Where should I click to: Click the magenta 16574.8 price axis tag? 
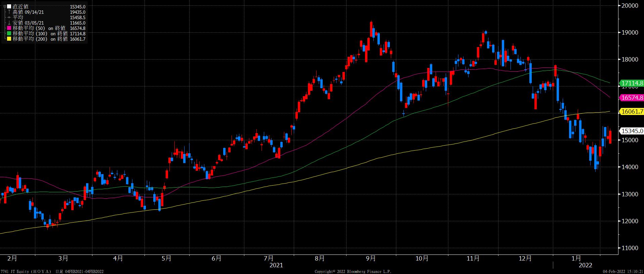[632, 97]
